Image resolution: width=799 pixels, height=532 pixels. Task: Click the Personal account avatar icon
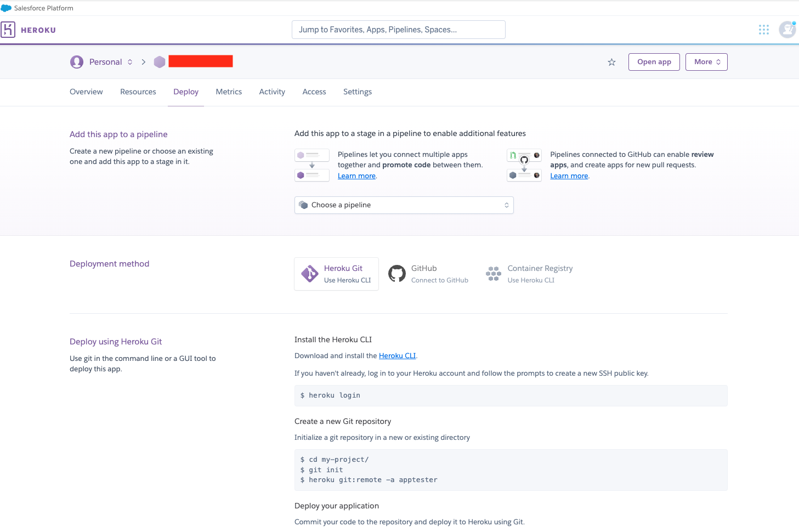pos(77,62)
